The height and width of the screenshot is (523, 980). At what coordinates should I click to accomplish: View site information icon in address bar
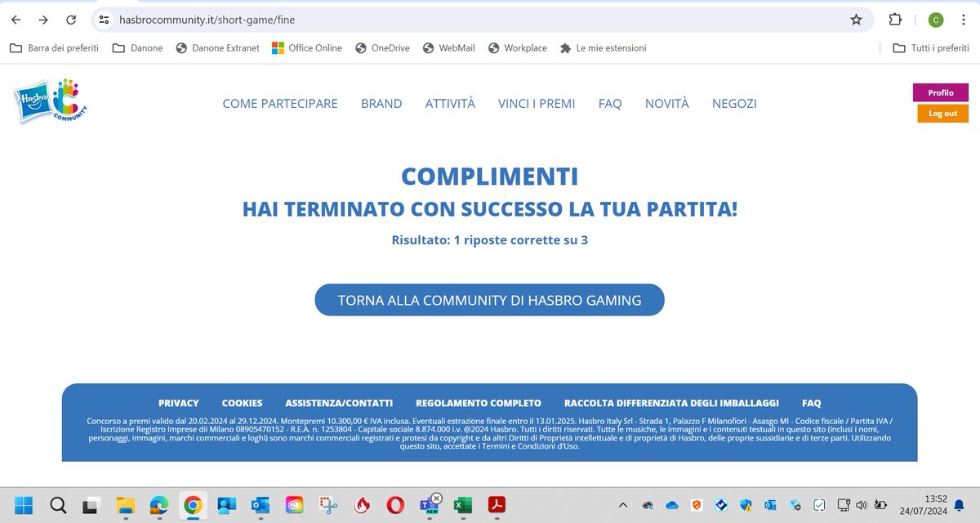tap(104, 20)
